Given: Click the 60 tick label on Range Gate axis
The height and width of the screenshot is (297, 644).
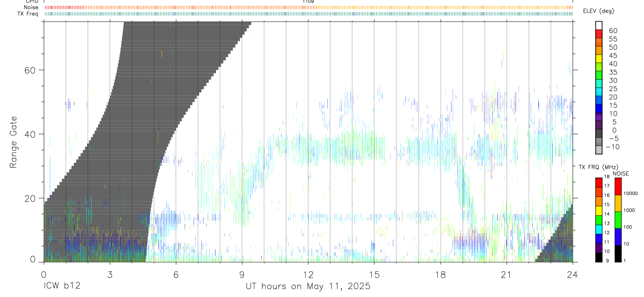Looking at the screenshot, I should (x=29, y=70).
